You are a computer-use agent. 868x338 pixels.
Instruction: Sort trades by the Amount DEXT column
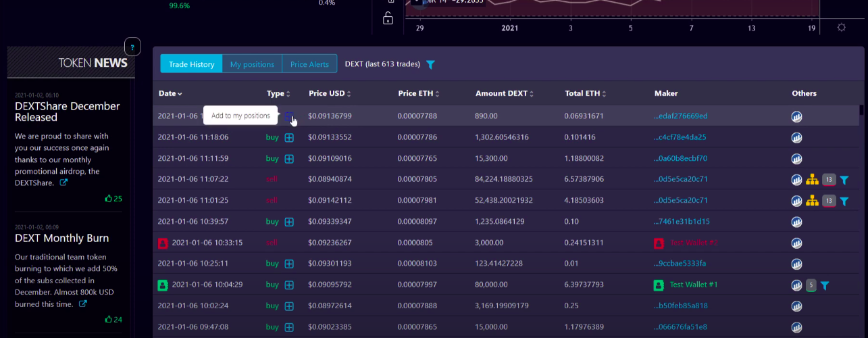506,93
